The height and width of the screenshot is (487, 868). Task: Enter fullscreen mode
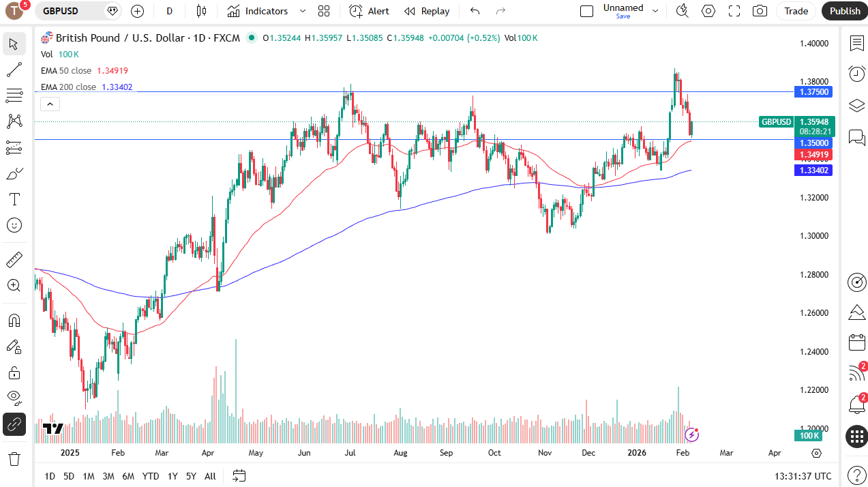(x=734, y=11)
